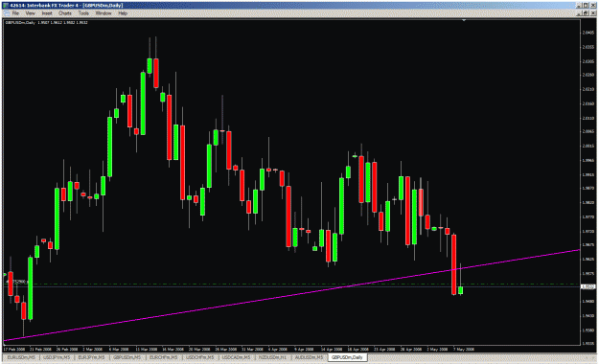This screenshot has height=364, width=599.
Task: Minimize the inner chart window in menu bar
Action: tap(580, 13)
